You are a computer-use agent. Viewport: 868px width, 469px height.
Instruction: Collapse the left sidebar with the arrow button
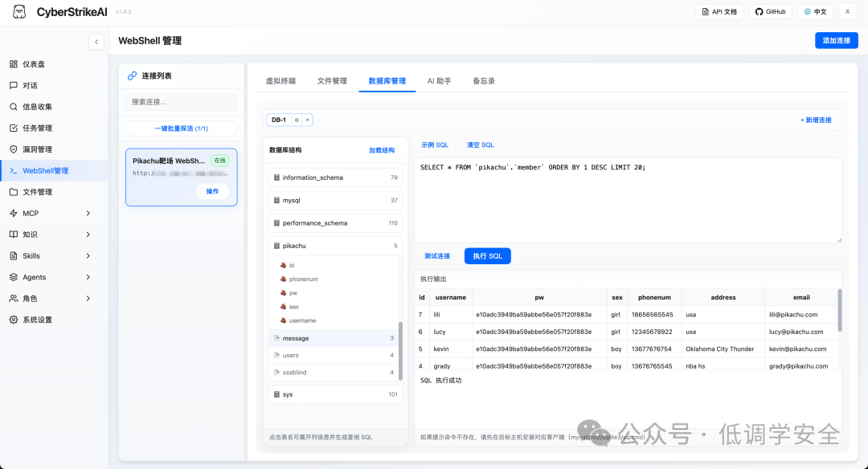click(96, 42)
